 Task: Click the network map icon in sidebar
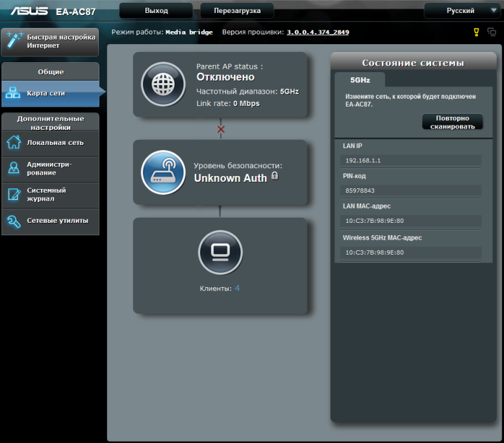(x=13, y=93)
